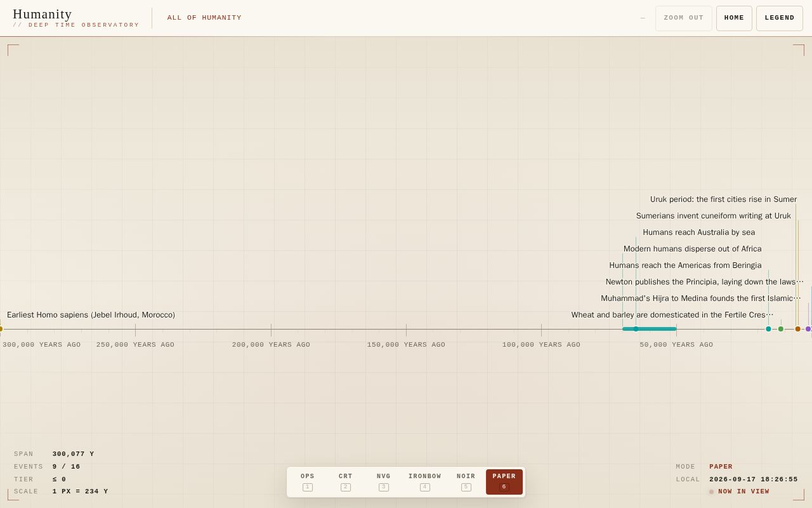Switch to the NOIR display theme
Screen dimensions: 812x508
click(466, 482)
